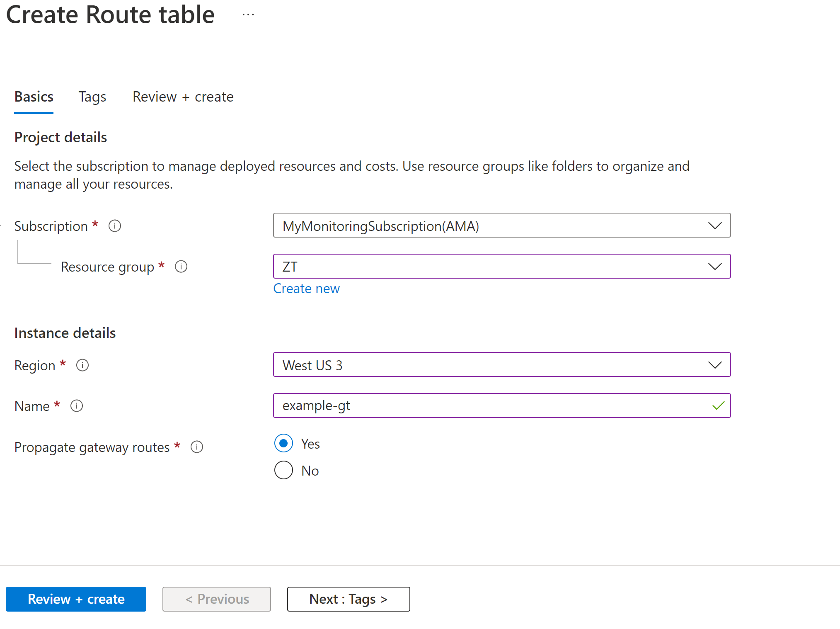Click the Region info icon
840x629 pixels.
pyautogui.click(x=82, y=365)
